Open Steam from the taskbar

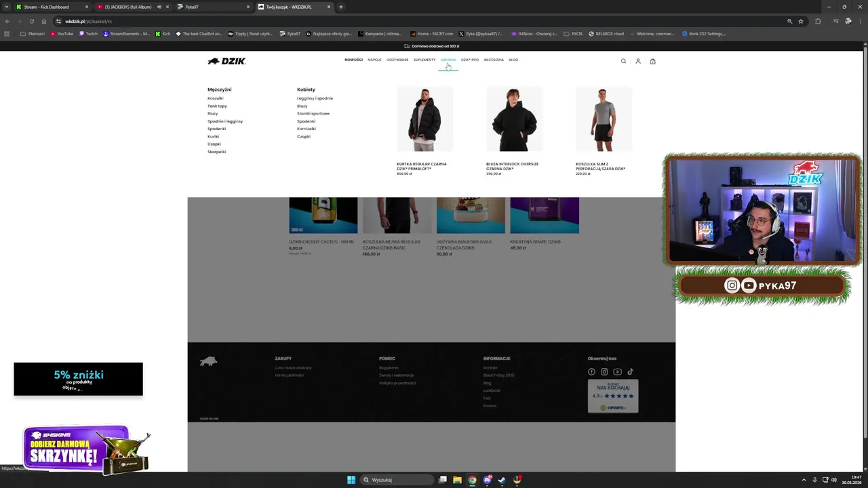click(502, 480)
